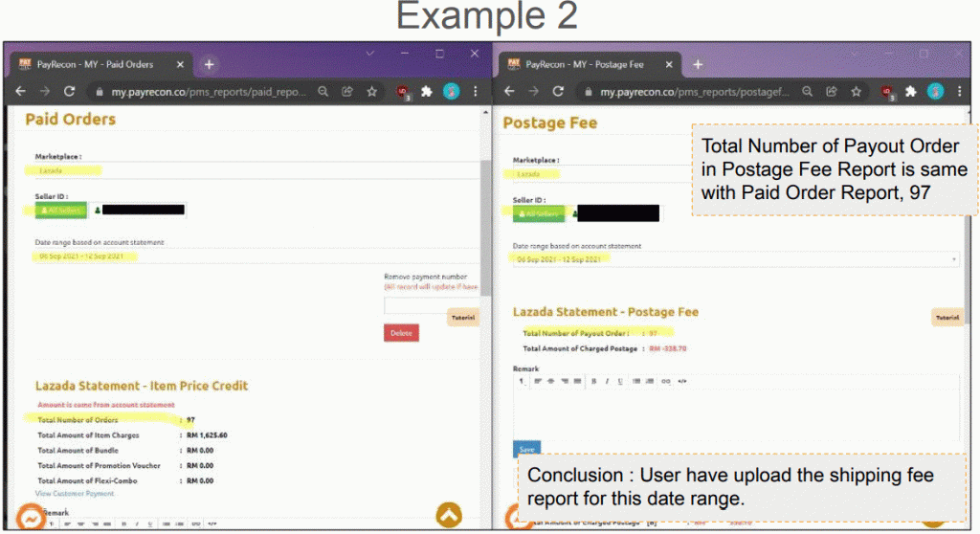Click the Postage Fee address bar URL
Viewport: 980px width, 534px height.
695,92
